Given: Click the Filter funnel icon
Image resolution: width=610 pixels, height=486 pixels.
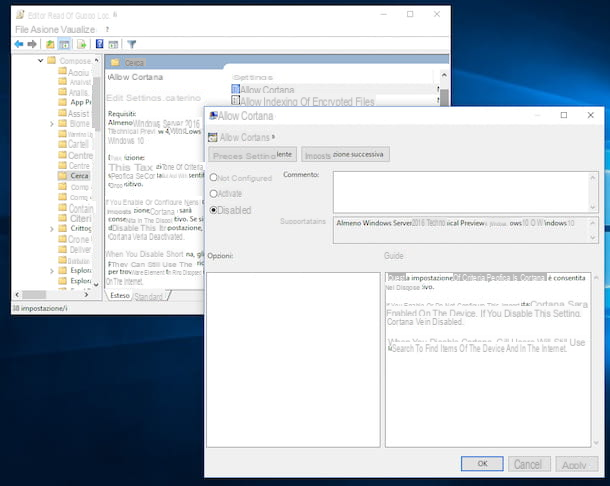Looking at the screenshot, I should click(x=132, y=44).
